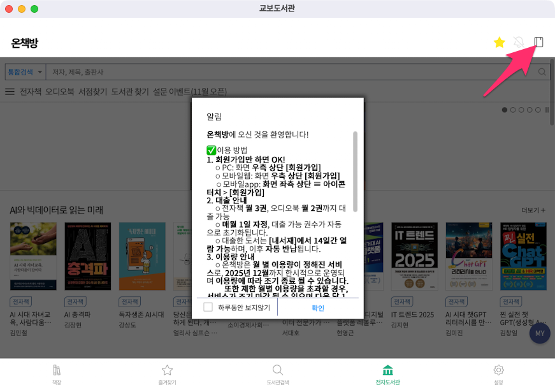Click the AI와 빅데이터로 읽는 미래 heading
This screenshot has height=392, width=555.
click(x=56, y=210)
